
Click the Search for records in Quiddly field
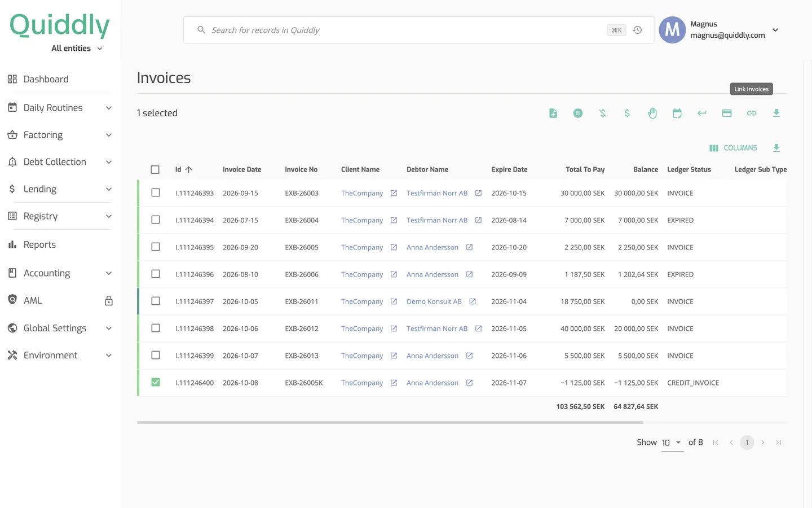pyautogui.click(x=418, y=30)
